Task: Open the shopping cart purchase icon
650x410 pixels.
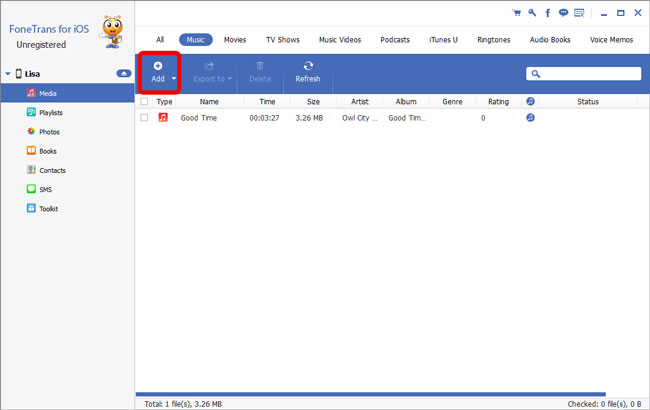Action: 517,12
